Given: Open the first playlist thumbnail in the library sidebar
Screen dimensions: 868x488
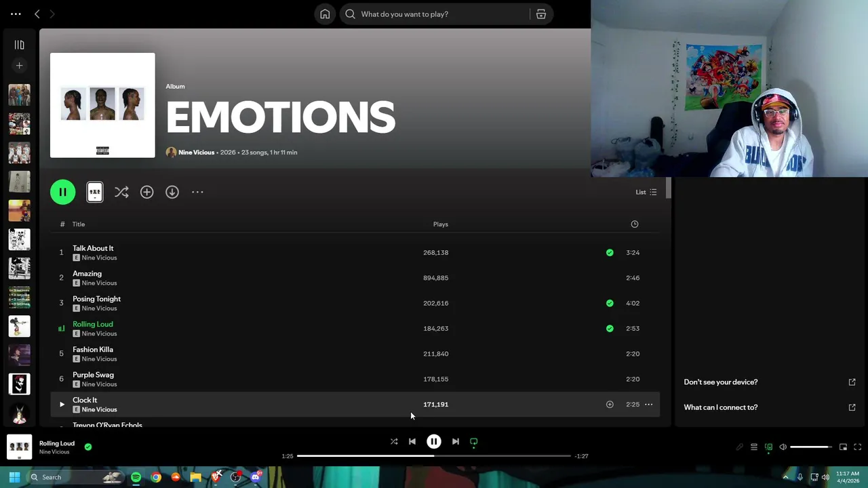Looking at the screenshot, I should tap(19, 95).
